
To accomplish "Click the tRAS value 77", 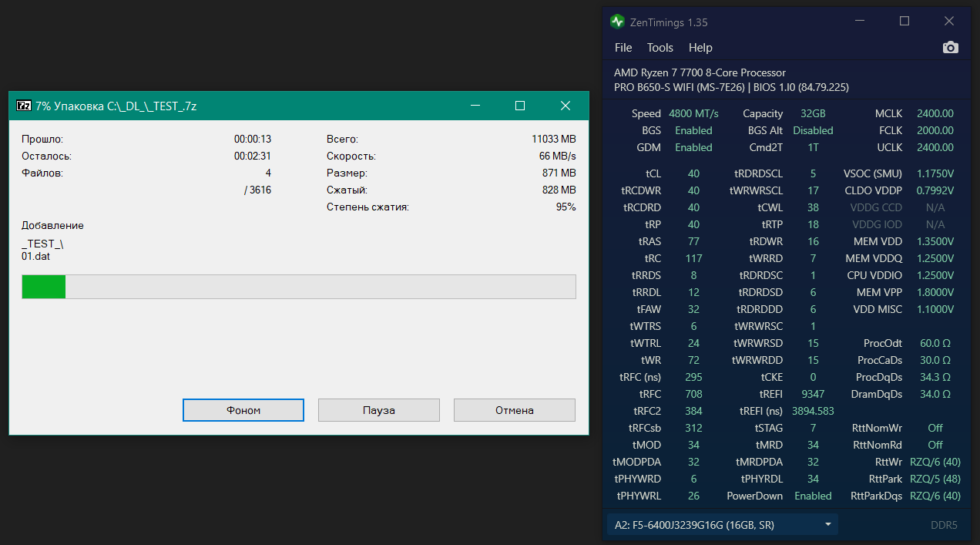I will [x=693, y=241].
